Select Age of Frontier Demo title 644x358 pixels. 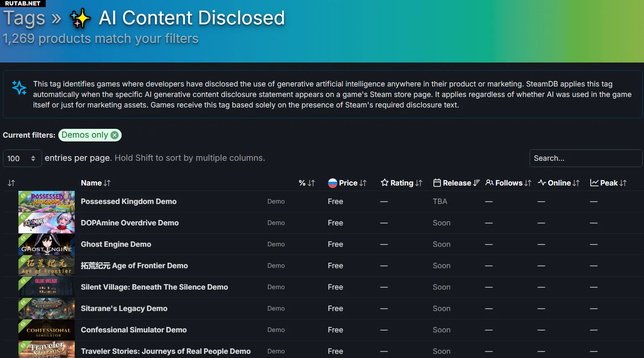[x=134, y=266]
